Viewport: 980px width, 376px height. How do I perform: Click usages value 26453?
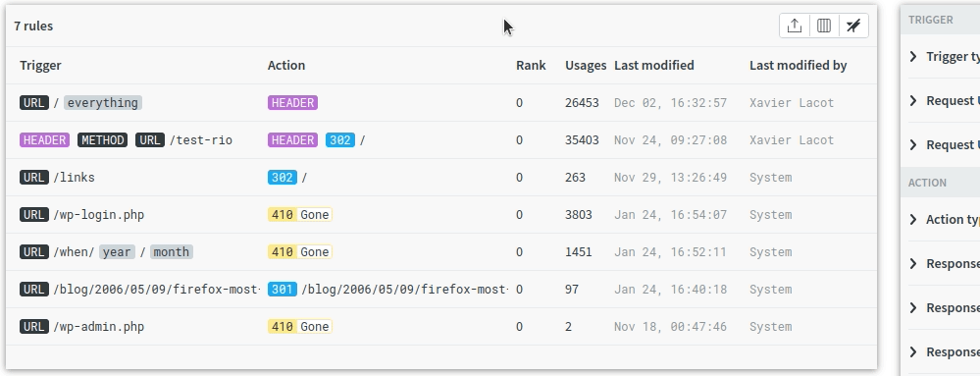pyautogui.click(x=582, y=103)
